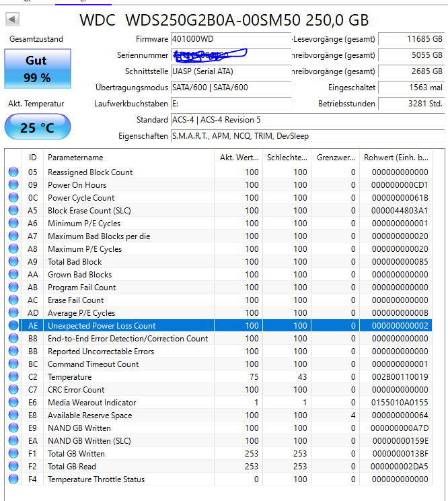Select the status orb for Average P/E Cycles

(13, 312)
